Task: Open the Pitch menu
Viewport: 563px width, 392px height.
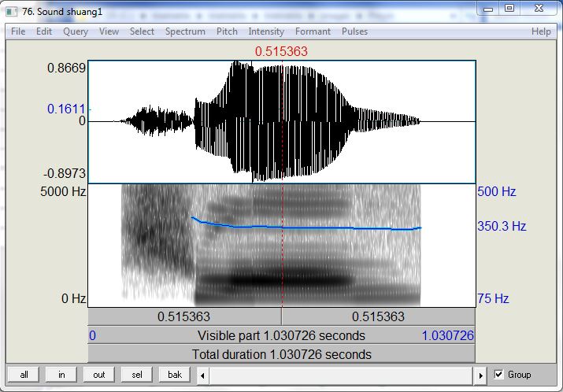Action: 227,31
